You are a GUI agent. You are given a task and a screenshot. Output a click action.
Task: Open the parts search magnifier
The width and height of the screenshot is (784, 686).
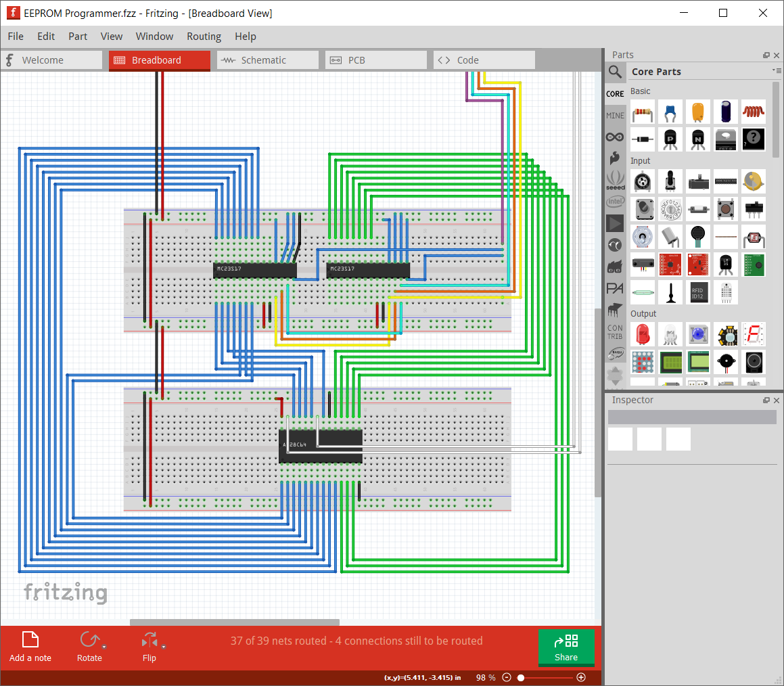pyautogui.click(x=615, y=72)
